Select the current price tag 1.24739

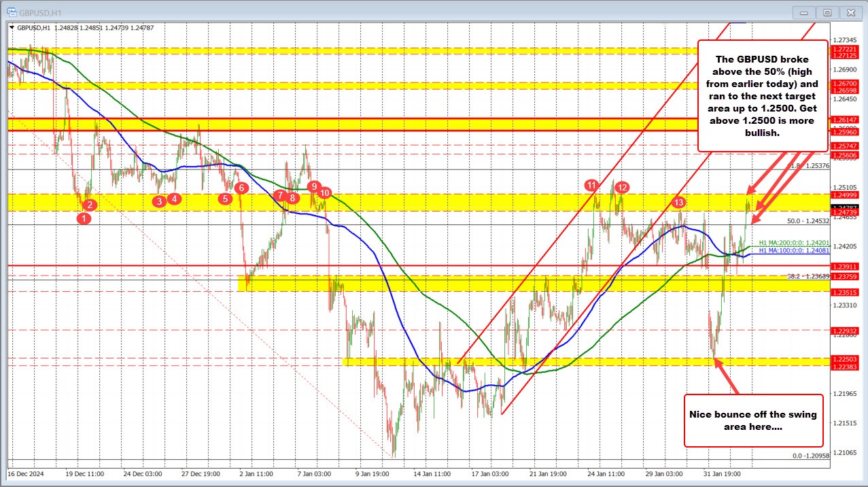point(846,212)
